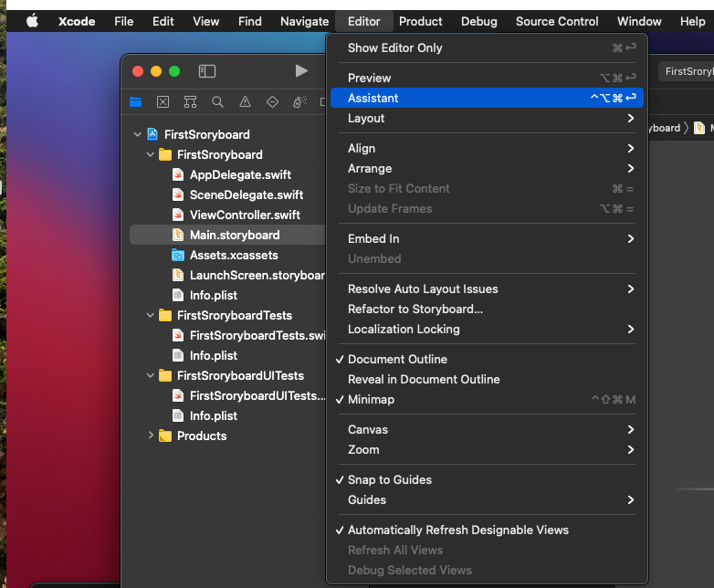The height and width of the screenshot is (588, 714).
Task: Click the SceneDelegate.swift Swift icon
Action: [178, 194]
